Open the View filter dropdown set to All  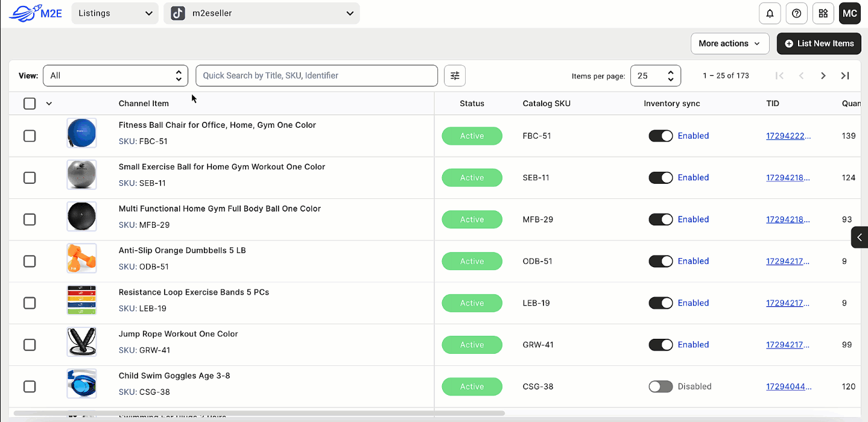click(115, 75)
